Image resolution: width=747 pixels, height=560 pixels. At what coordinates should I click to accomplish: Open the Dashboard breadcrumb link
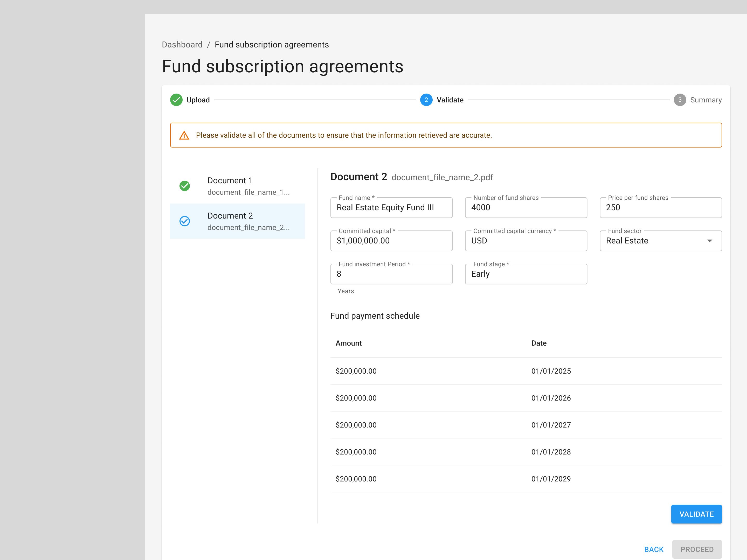182,45
